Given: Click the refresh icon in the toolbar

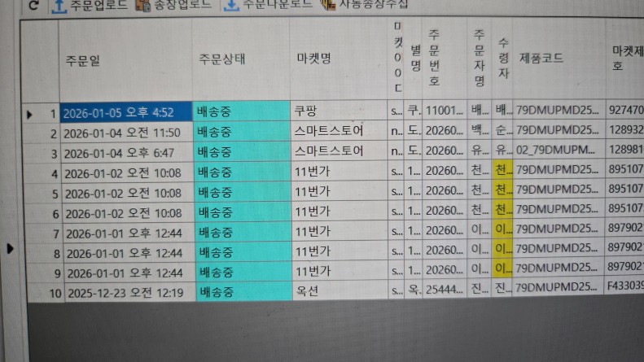Looking at the screenshot, I should pyautogui.click(x=33, y=5).
